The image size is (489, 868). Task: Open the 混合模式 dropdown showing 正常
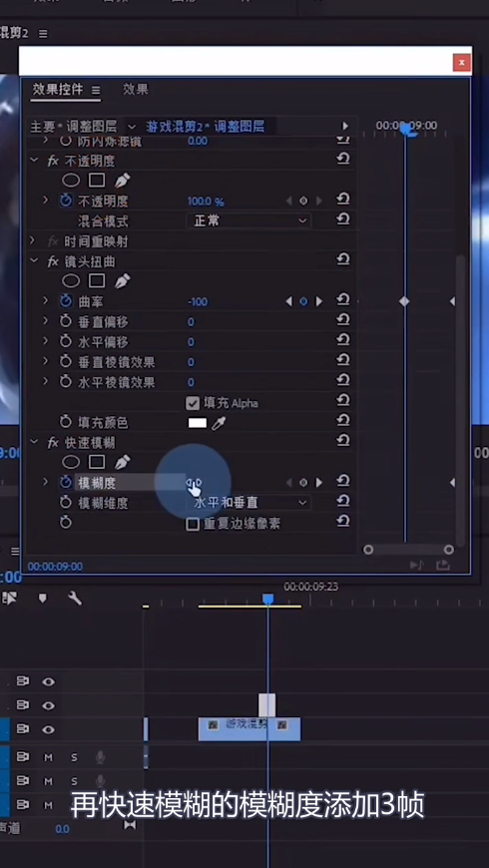[x=248, y=220]
